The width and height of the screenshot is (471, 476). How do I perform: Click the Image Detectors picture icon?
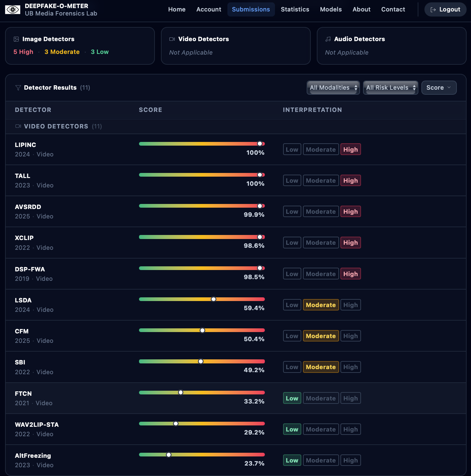(16, 39)
